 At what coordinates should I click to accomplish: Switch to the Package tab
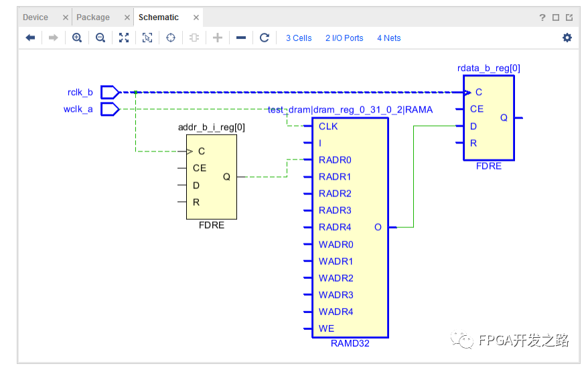click(93, 17)
